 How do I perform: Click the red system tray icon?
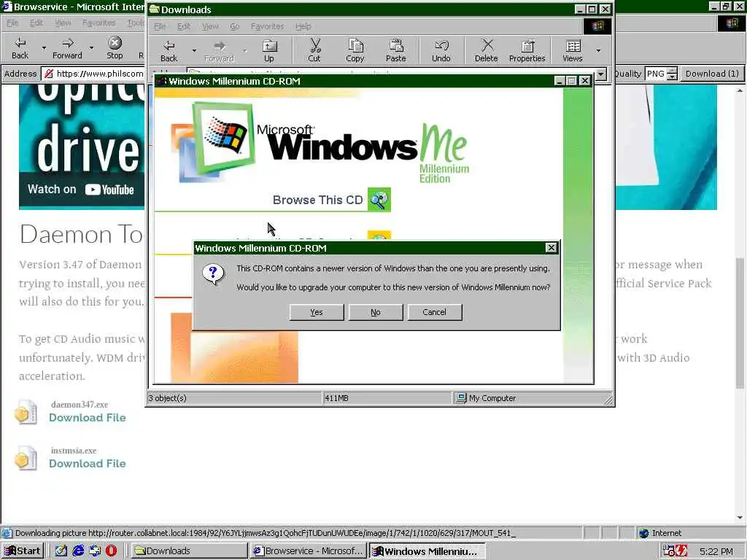(681, 551)
